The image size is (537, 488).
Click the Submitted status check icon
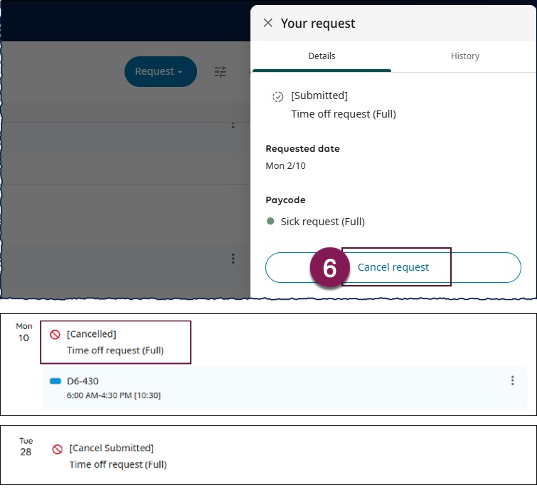pos(278,97)
